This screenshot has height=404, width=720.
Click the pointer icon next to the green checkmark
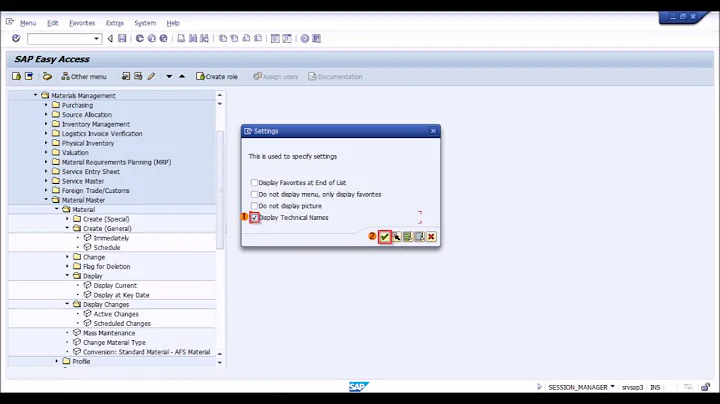tap(396, 236)
